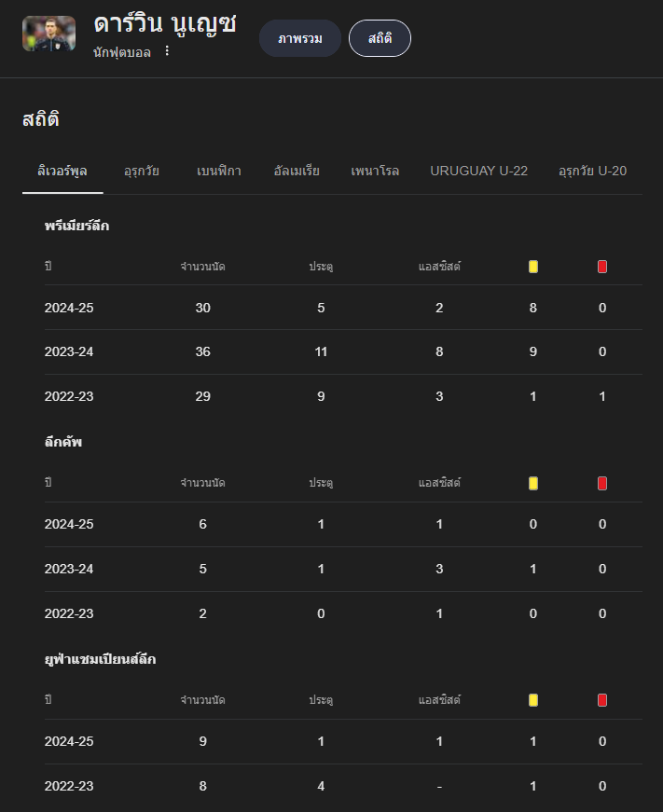Click จำนวนนัด column header in พรีเมียร์ลีก table
Screen dimensions: 663x812
(x=202, y=267)
